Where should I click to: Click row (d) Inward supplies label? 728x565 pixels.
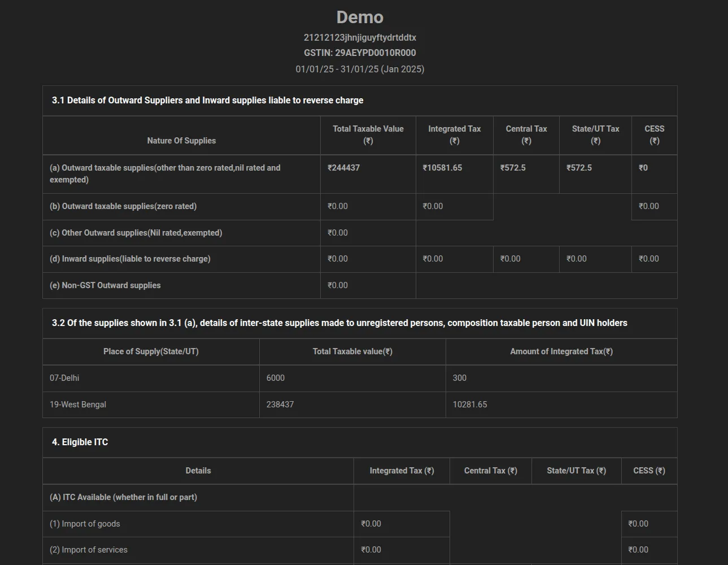(130, 259)
